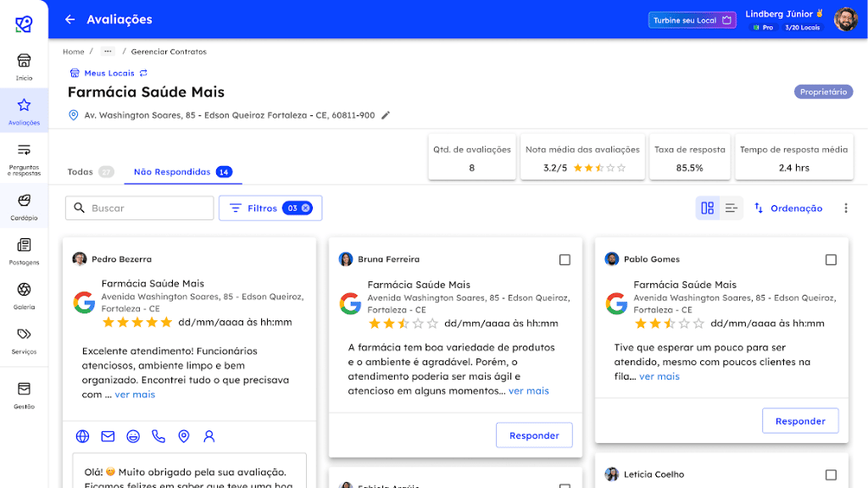Click the 3/20 Locais counter
Image resolution: width=868 pixels, height=488 pixels.
pyautogui.click(x=802, y=27)
